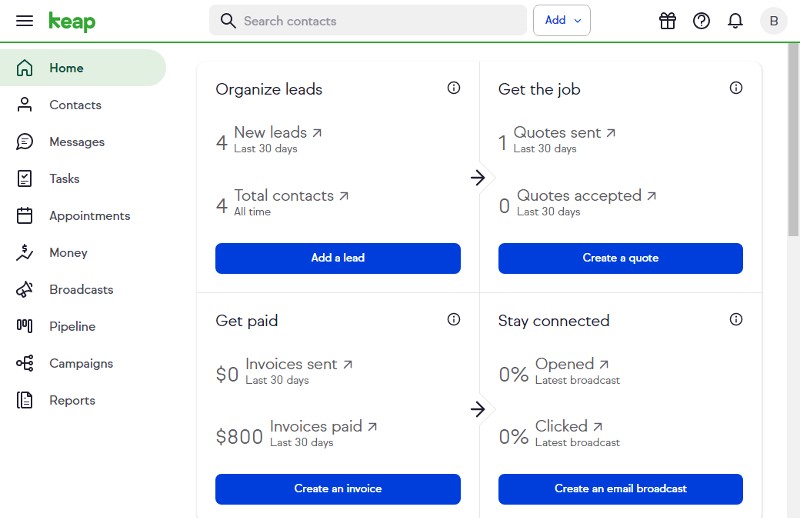
Task: Expand the Add dropdown button
Action: (562, 21)
